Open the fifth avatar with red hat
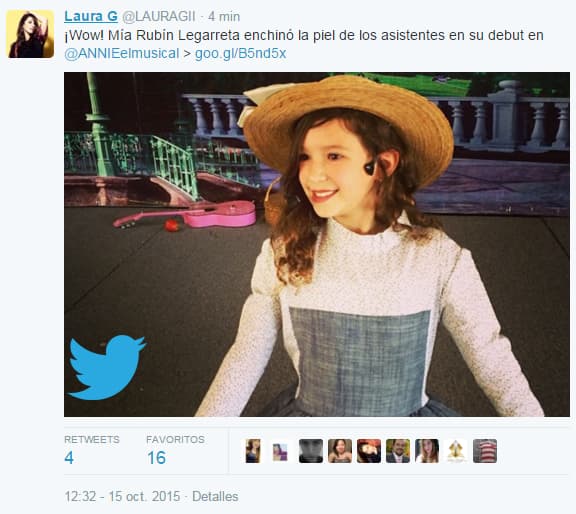Viewport: 576px width, 514px height. click(369, 451)
